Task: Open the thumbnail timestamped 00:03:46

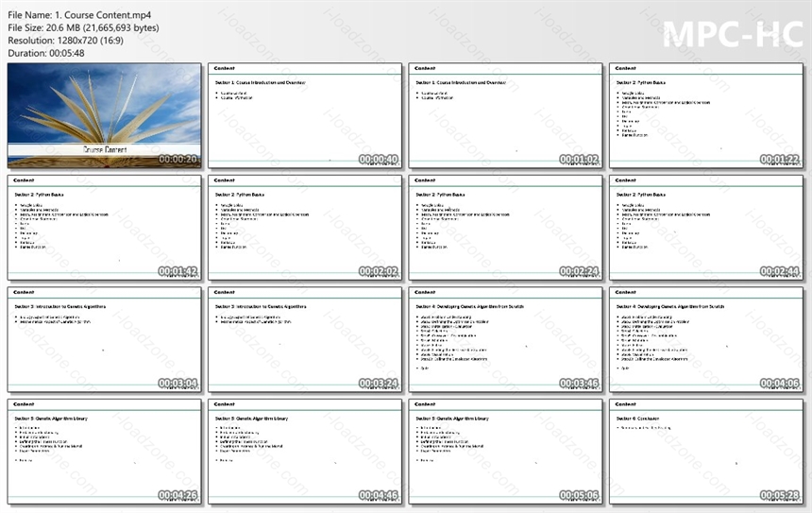Action: point(505,339)
